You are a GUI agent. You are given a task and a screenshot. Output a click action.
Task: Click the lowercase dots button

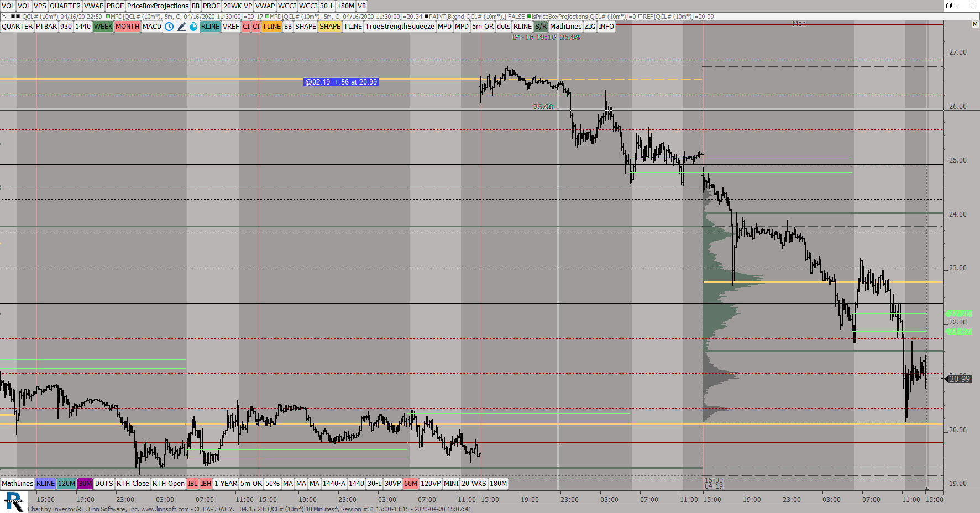504,27
